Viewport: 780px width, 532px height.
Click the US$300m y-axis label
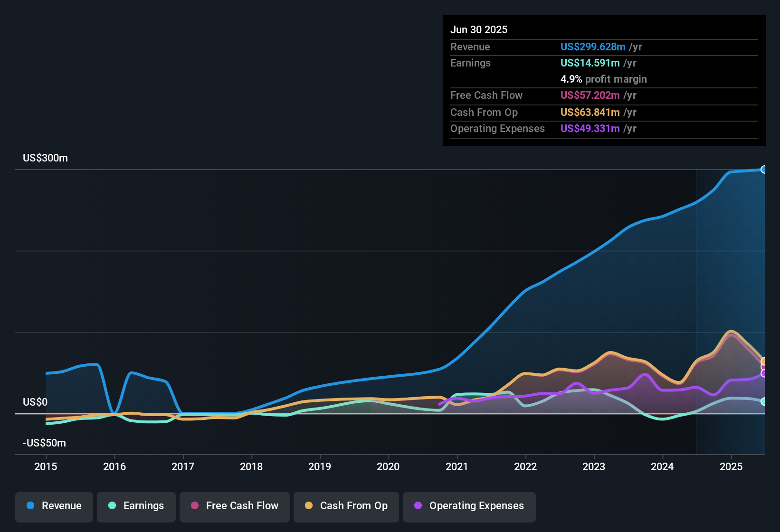click(x=45, y=158)
